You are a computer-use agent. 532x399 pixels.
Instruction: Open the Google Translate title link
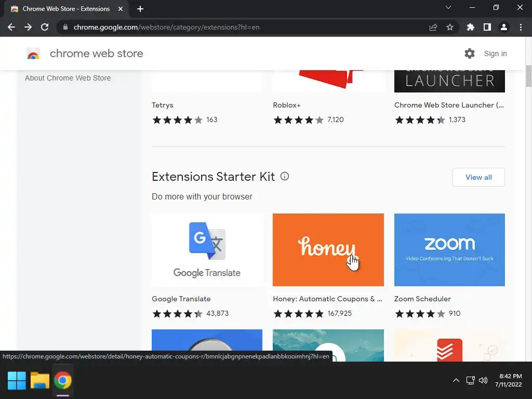(181, 299)
